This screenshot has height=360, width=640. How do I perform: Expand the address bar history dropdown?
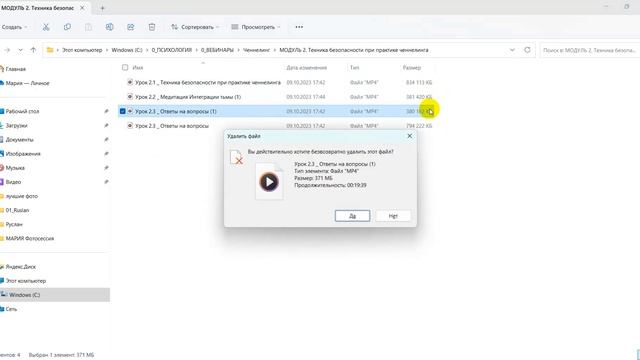pyautogui.click(x=512, y=50)
